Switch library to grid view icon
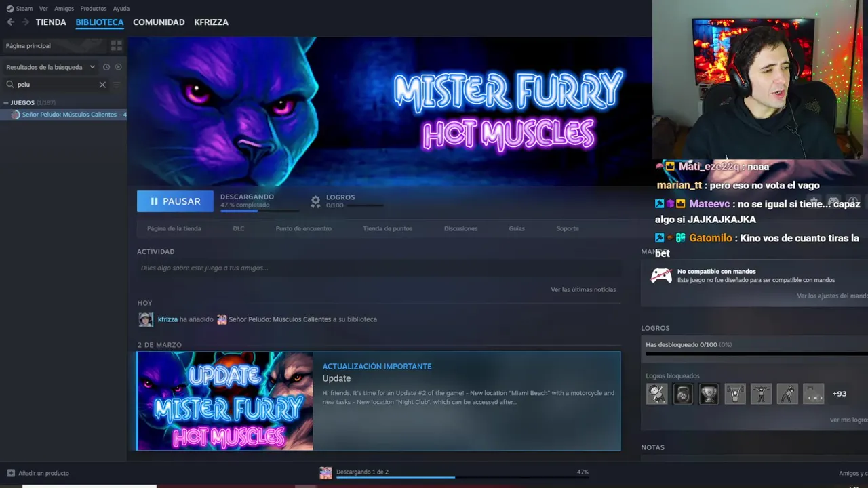This screenshot has width=868, height=488. point(117,45)
